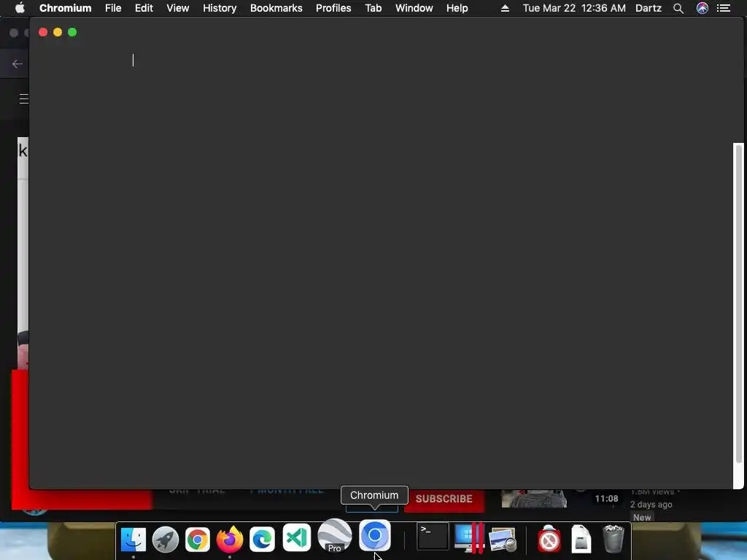747x560 pixels.
Task: Click the SUBSCRIBE button in background page
Action: click(x=444, y=499)
